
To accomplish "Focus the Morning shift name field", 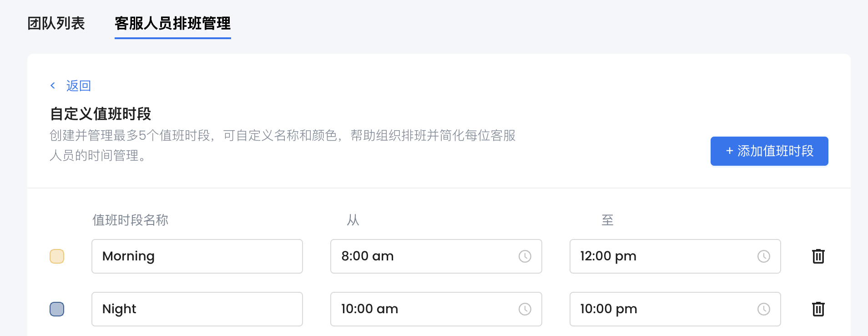I will [197, 256].
